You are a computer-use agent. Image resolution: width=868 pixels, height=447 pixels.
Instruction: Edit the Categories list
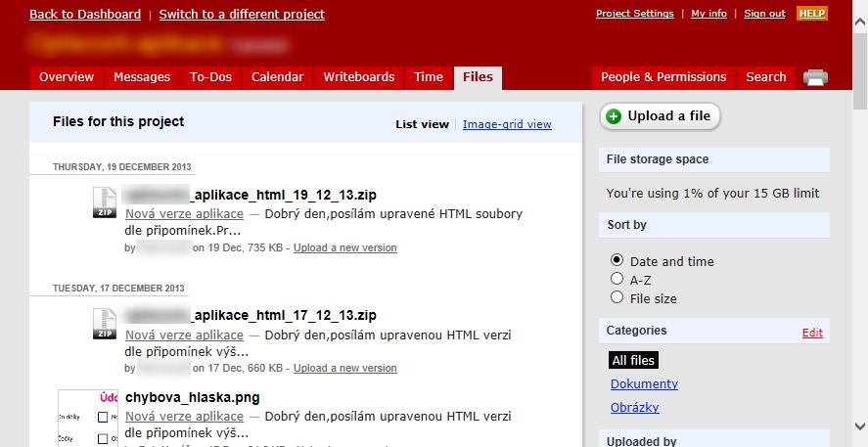tap(812, 333)
